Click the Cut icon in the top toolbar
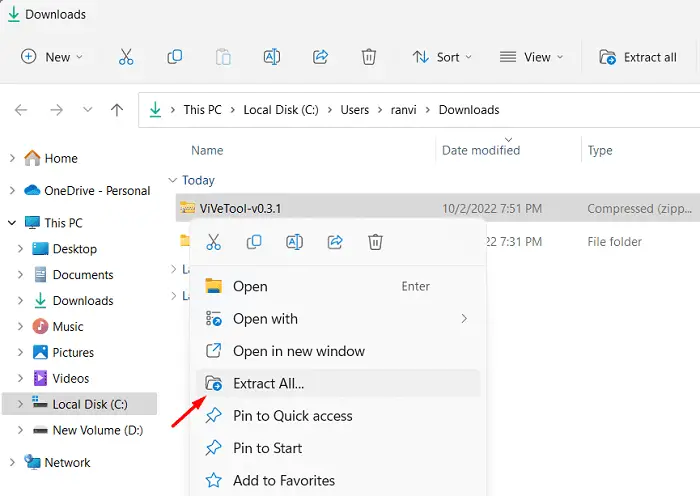700x496 pixels. coord(126,57)
